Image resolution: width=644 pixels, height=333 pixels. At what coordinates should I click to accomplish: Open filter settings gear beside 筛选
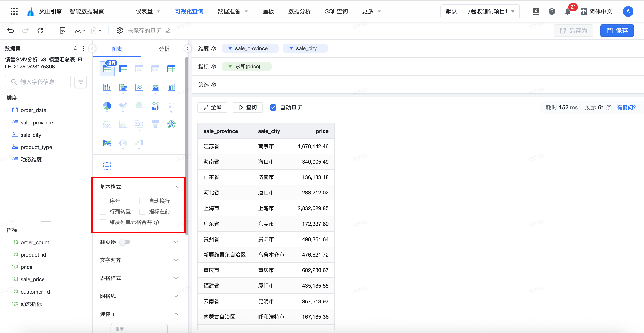(x=213, y=85)
